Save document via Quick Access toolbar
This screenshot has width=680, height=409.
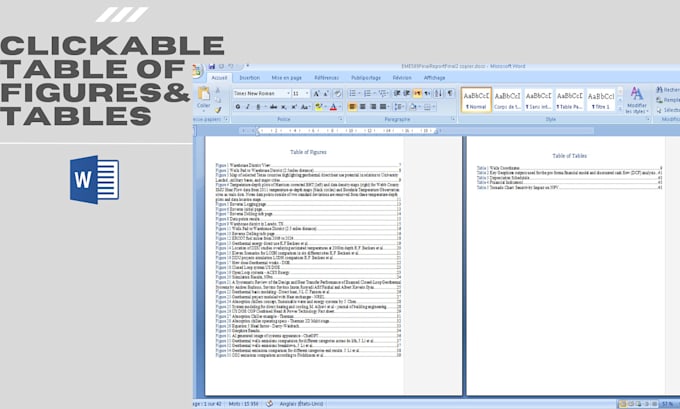pyautogui.click(x=212, y=66)
